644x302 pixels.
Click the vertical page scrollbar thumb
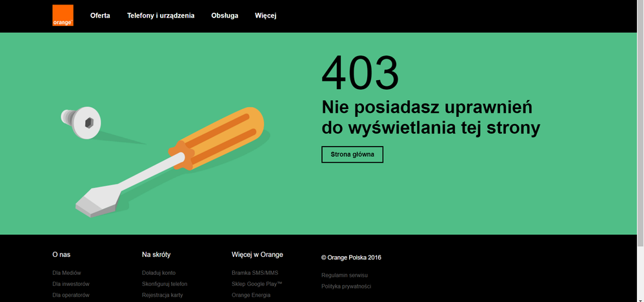(640, 123)
